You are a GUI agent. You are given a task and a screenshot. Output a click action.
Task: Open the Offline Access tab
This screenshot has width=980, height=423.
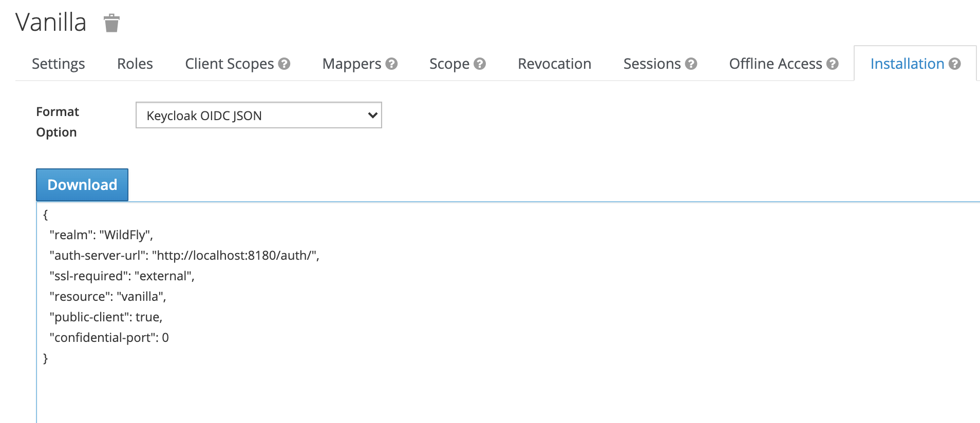[776, 64]
